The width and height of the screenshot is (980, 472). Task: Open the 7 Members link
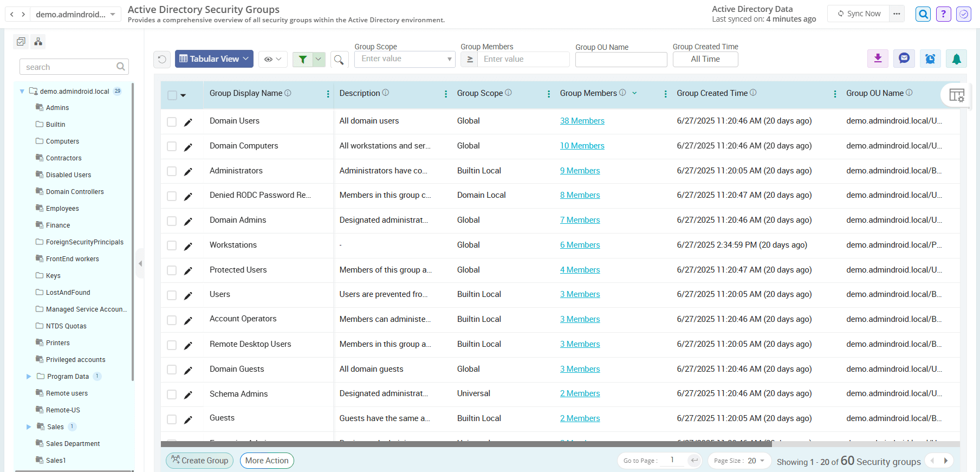point(580,220)
